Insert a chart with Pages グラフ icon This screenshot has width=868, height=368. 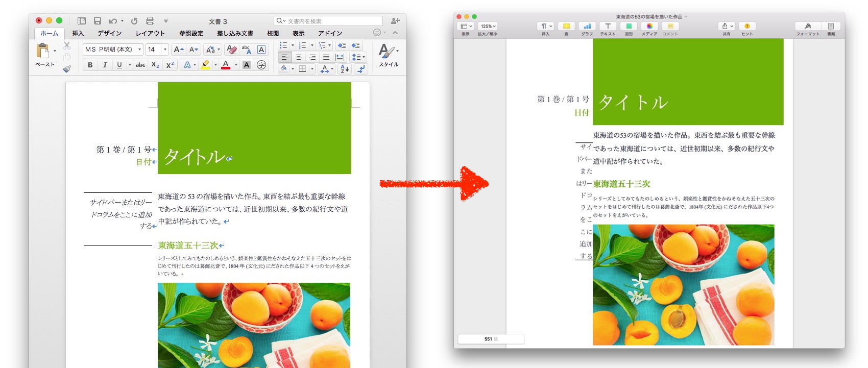click(x=587, y=26)
